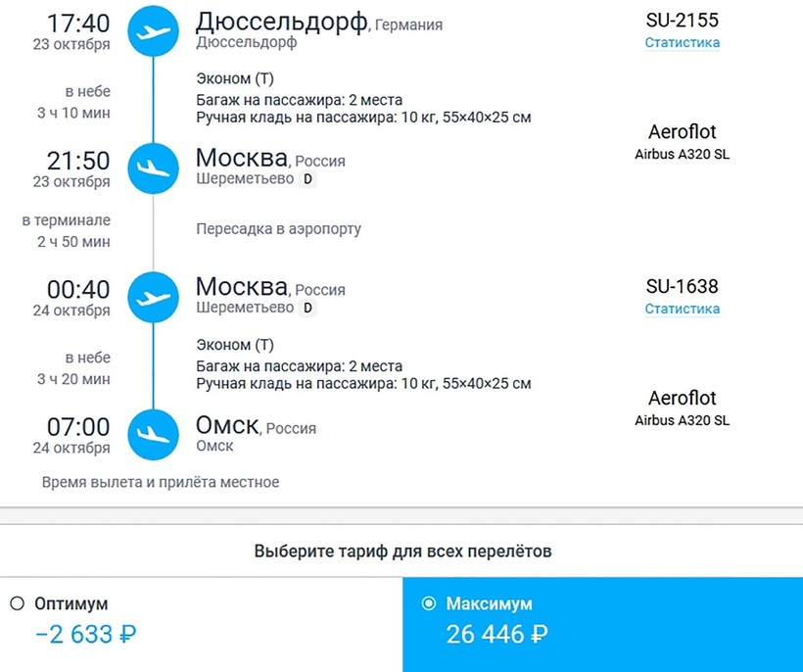Click terminal D badge for 00:40 departure

pos(308,308)
